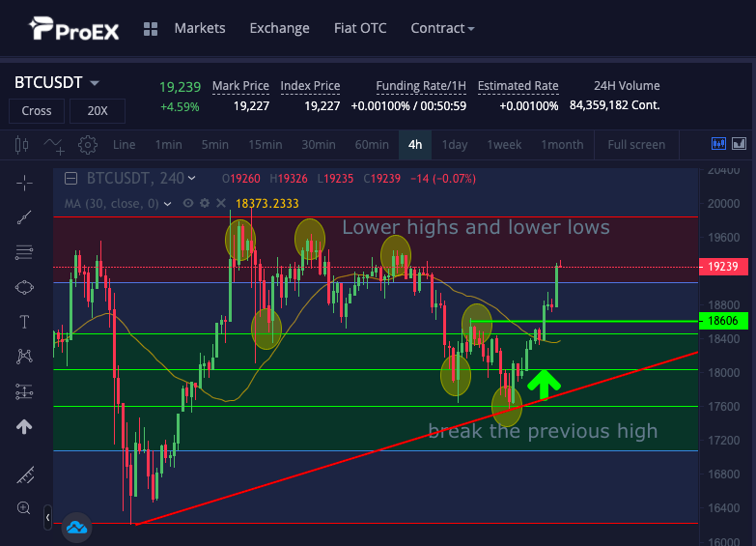Click the open value O19260
This screenshot has height=546, width=756.
(x=241, y=179)
